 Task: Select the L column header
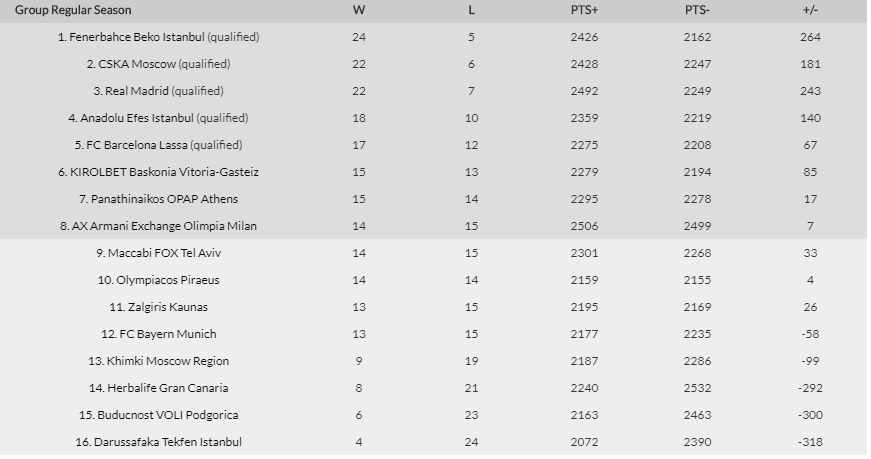[x=471, y=10]
